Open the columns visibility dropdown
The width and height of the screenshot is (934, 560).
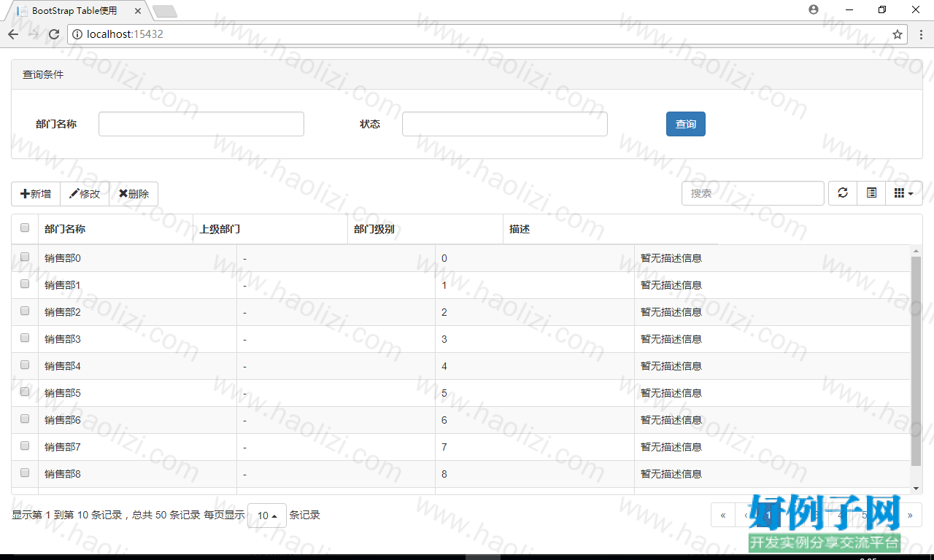(x=904, y=193)
